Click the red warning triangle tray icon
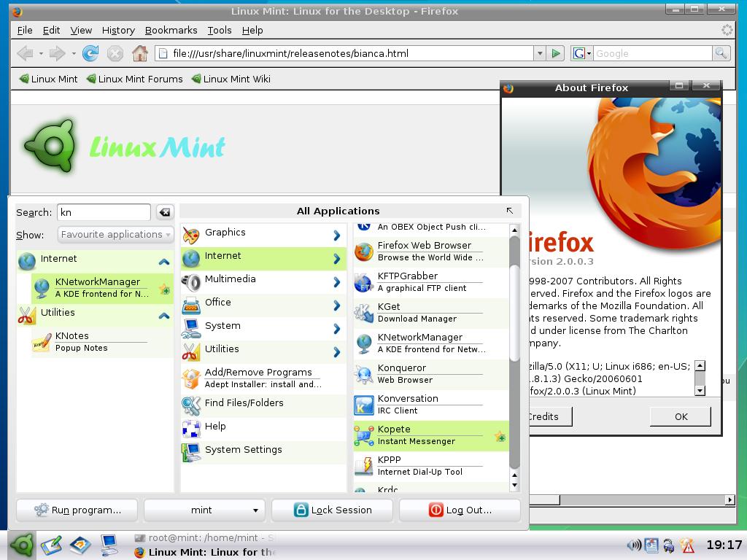 [x=687, y=545]
